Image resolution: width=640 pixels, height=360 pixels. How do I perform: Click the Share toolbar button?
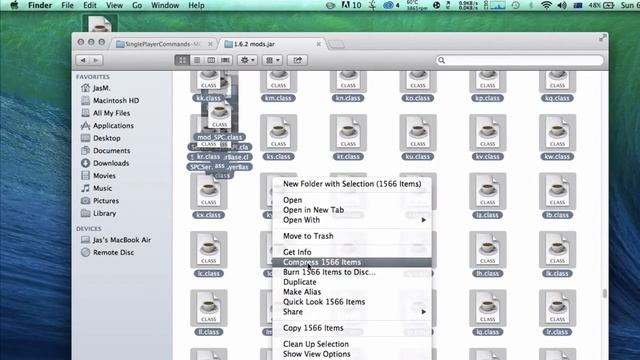[297, 60]
